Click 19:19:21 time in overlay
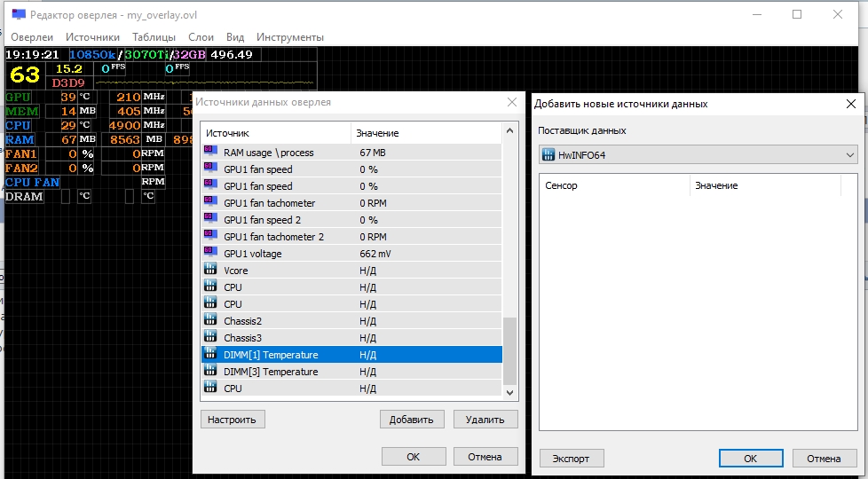This screenshot has height=479, width=868. [x=32, y=54]
